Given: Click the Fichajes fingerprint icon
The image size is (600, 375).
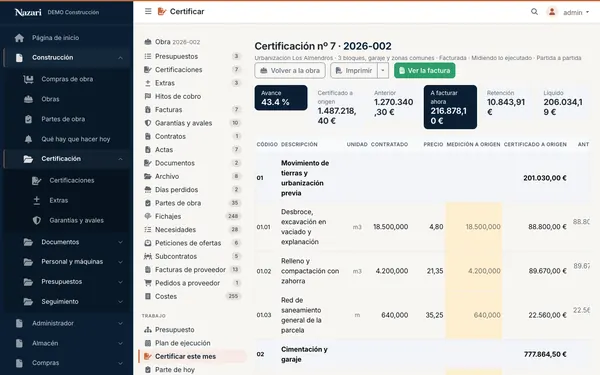Looking at the screenshot, I should [147, 216].
